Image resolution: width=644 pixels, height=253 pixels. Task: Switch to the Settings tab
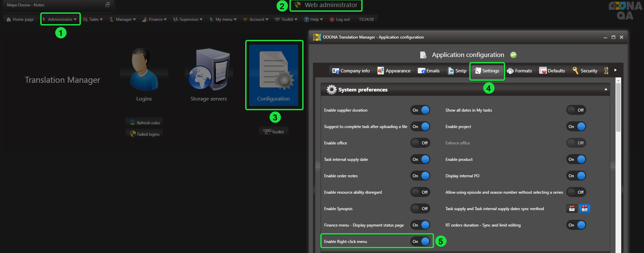487,71
